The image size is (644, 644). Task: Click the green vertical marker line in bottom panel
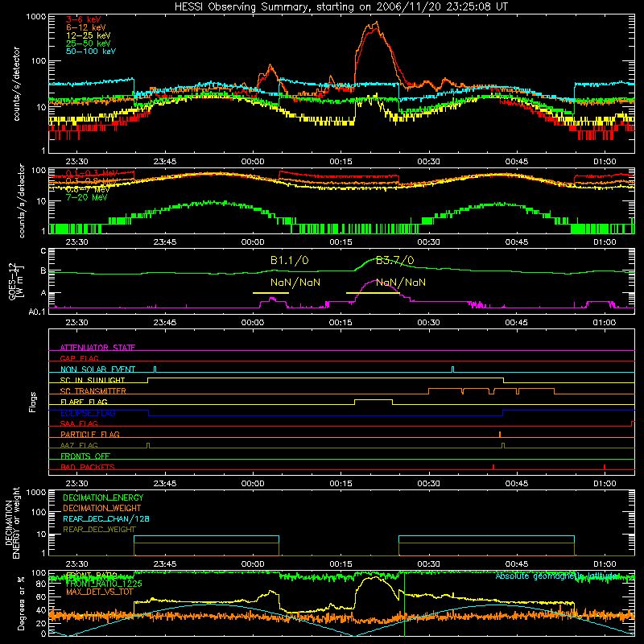(405, 604)
